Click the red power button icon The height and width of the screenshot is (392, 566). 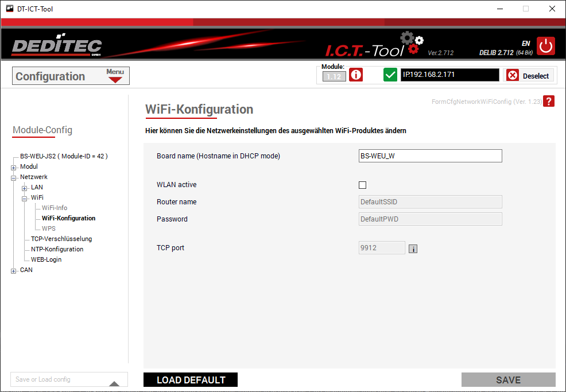546,46
